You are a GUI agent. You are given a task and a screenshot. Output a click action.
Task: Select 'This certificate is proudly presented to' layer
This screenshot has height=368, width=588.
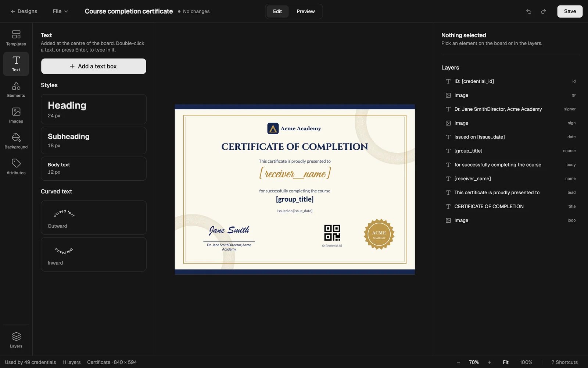click(510, 192)
